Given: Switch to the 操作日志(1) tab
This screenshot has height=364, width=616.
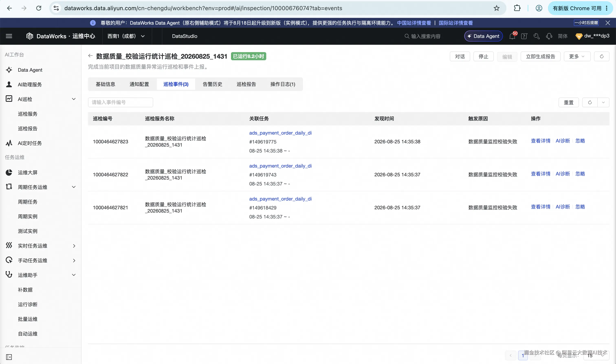Looking at the screenshot, I should [283, 84].
